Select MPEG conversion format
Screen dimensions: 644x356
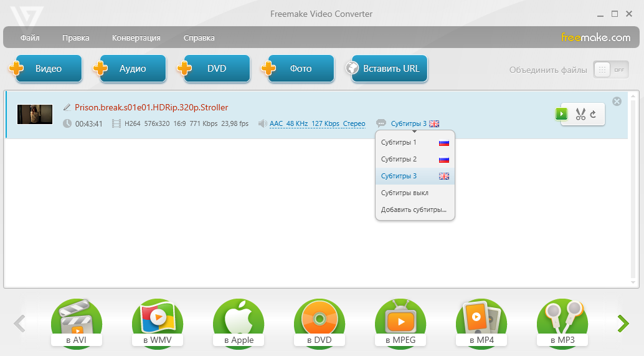(x=400, y=323)
